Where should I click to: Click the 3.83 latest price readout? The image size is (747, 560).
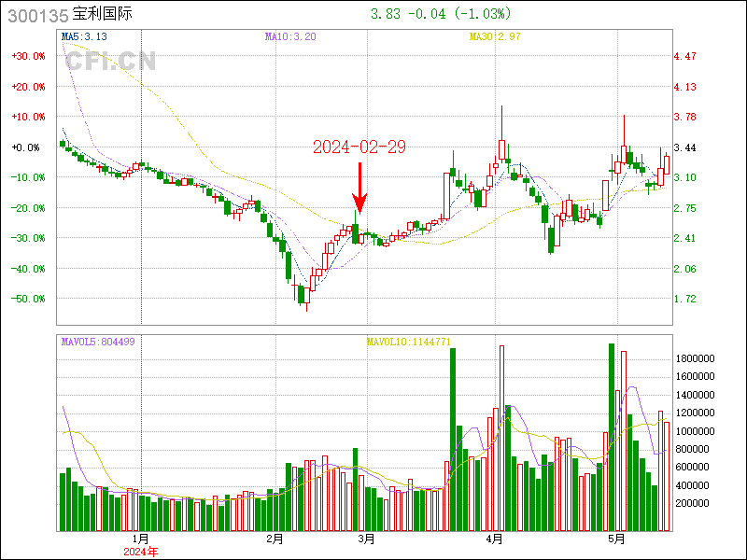(386, 14)
